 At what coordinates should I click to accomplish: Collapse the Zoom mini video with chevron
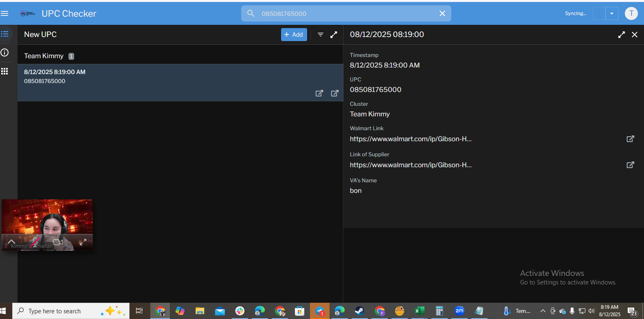click(x=11, y=242)
